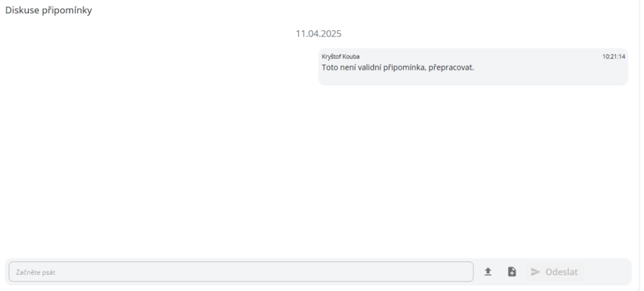
Task: Click the gray composer bar right of Odeslat
Action: coord(608,272)
